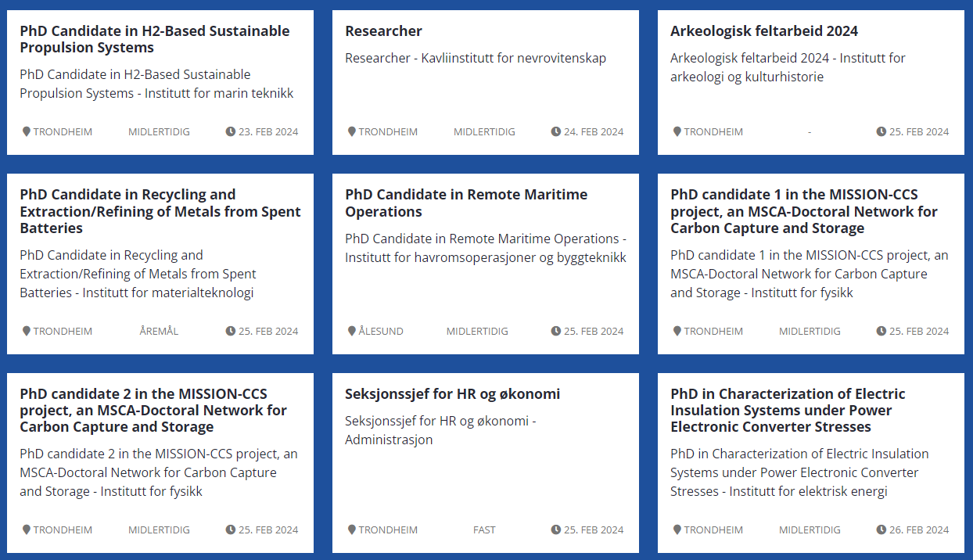Click the location pin icon next to Ålesund

(352, 331)
